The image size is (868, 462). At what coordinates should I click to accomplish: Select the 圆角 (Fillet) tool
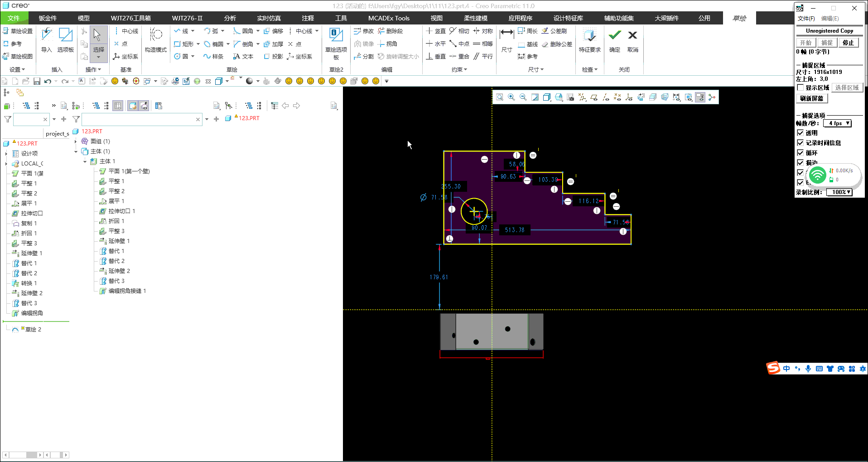(x=243, y=31)
